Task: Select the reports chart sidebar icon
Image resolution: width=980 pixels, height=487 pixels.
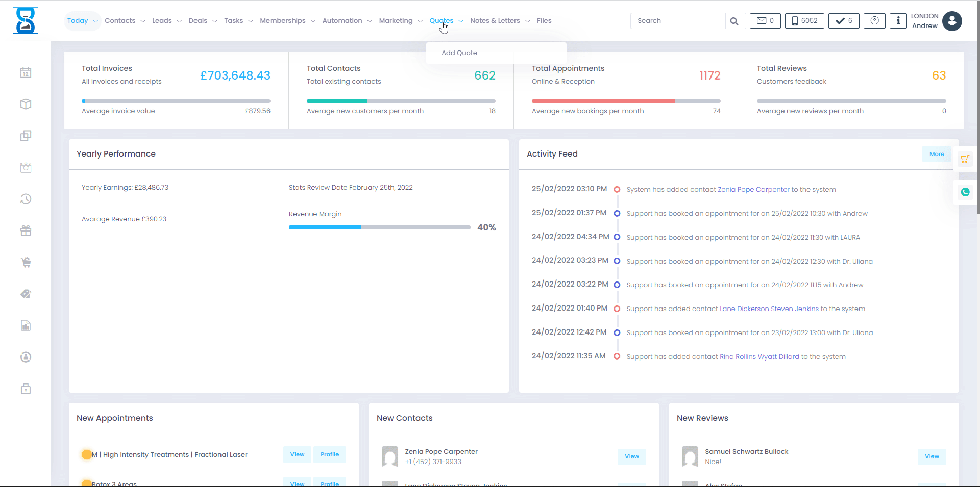Action: tap(26, 325)
